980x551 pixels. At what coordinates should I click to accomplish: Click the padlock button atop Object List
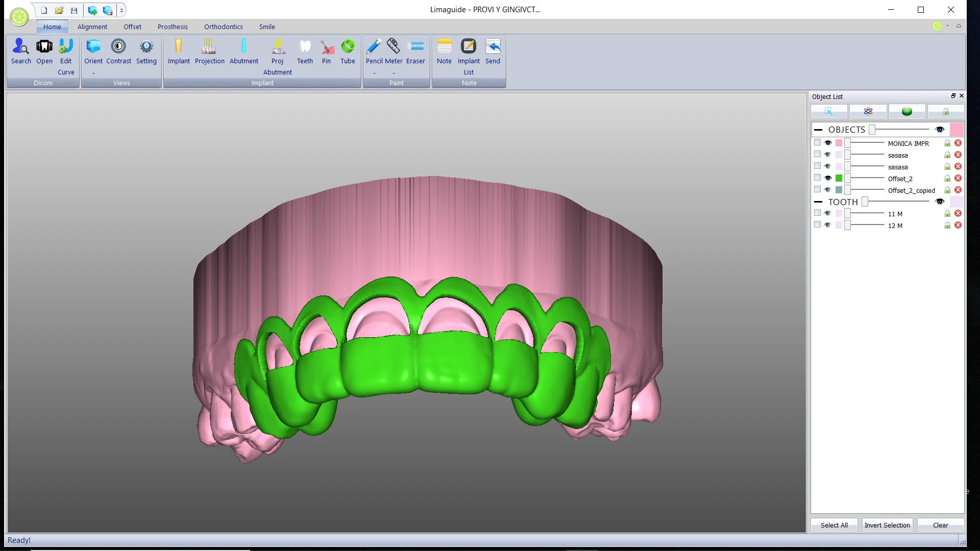click(945, 111)
